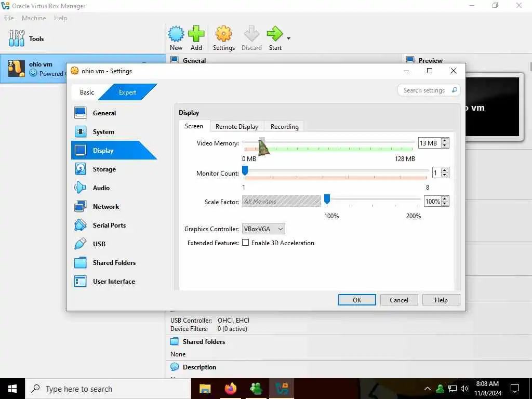Decrease Monitor Count with down stepper
This screenshot has width=532, height=399.
(445, 175)
